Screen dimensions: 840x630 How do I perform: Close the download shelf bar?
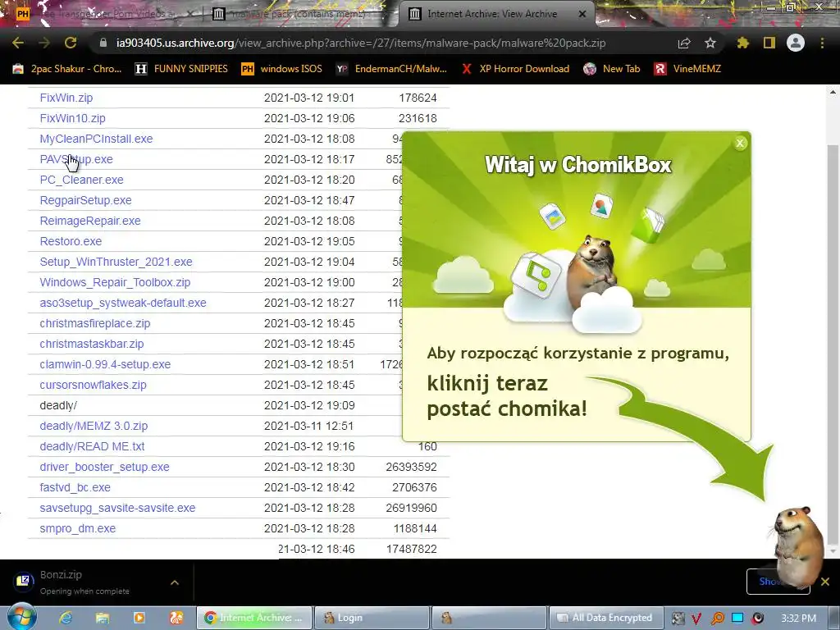coord(825,582)
